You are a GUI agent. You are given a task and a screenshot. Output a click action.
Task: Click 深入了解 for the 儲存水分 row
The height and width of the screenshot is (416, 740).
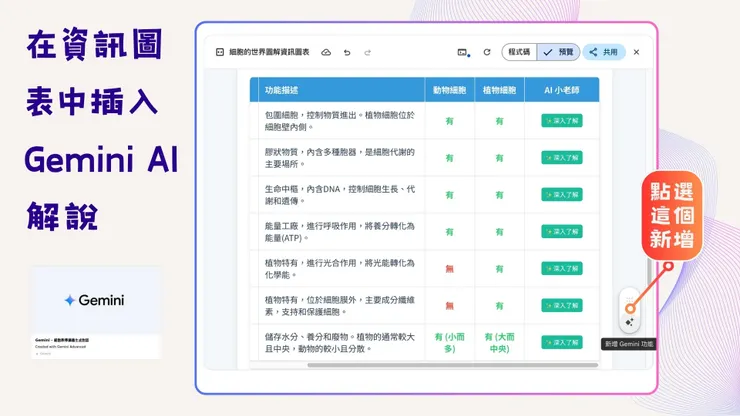(x=562, y=342)
